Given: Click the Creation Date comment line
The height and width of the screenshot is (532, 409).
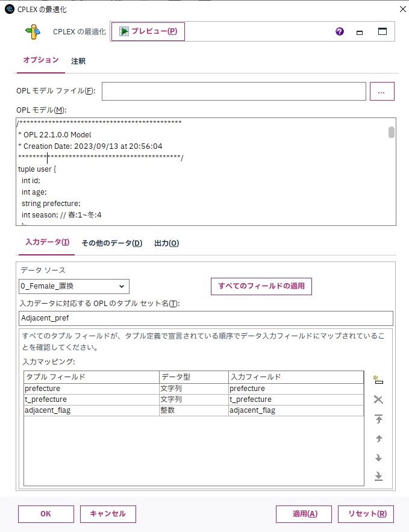Looking at the screenshot, I should point(90,146).
